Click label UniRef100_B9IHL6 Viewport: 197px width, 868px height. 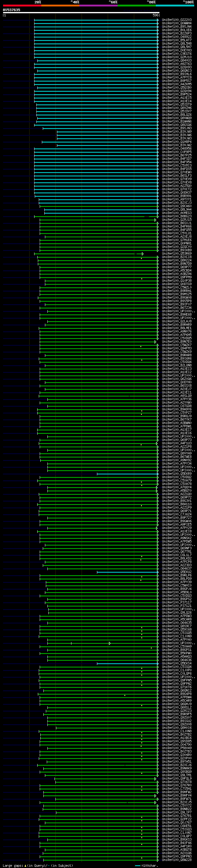pyautogui.click(x=176, y=74)
